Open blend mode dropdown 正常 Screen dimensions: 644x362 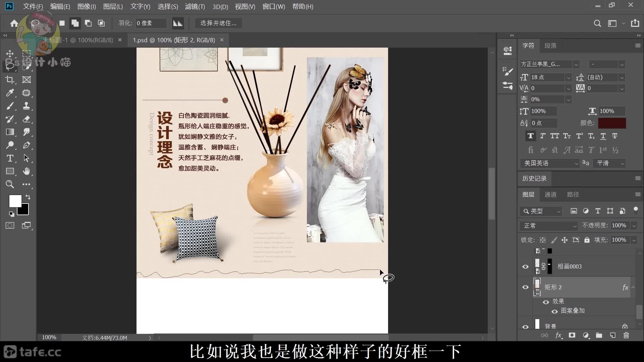click(x=549, y=226)
